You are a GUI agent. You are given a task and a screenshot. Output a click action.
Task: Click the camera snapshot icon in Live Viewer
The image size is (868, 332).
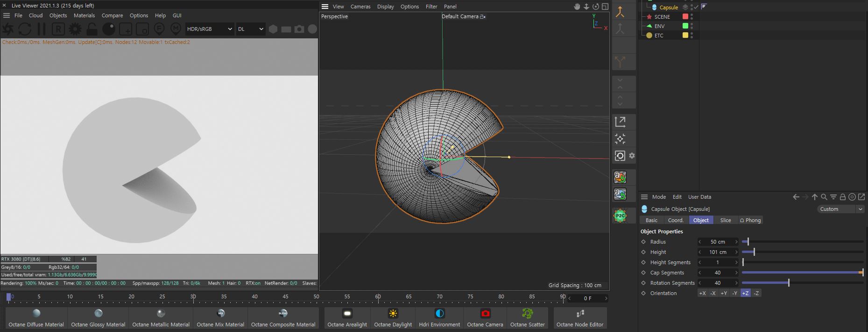[x=299, y=29]
